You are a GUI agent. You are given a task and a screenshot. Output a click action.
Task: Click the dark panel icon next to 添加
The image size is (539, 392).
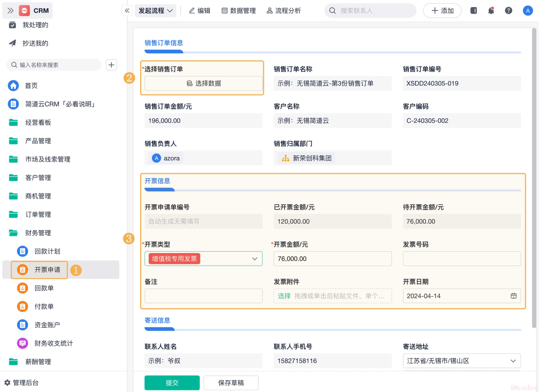click(473, 11)
